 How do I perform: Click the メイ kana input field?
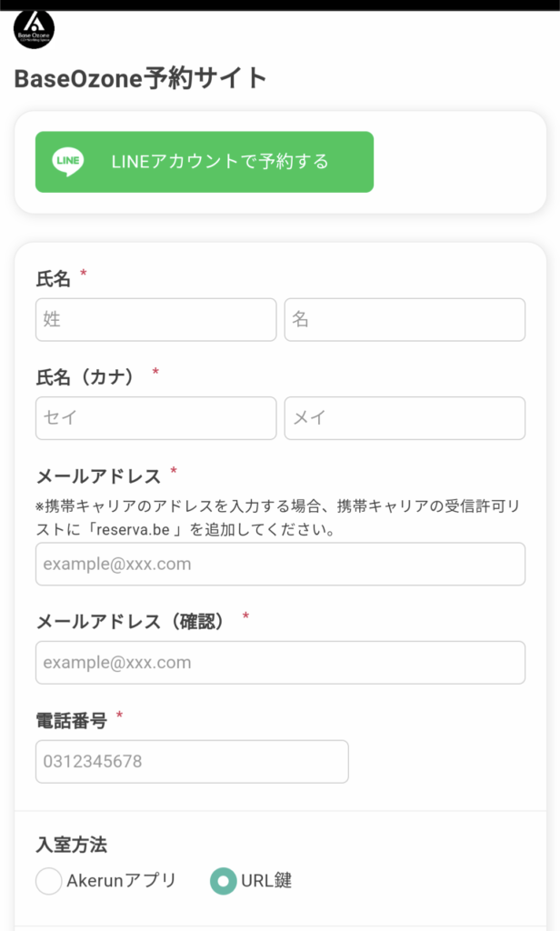coord(405,418)
